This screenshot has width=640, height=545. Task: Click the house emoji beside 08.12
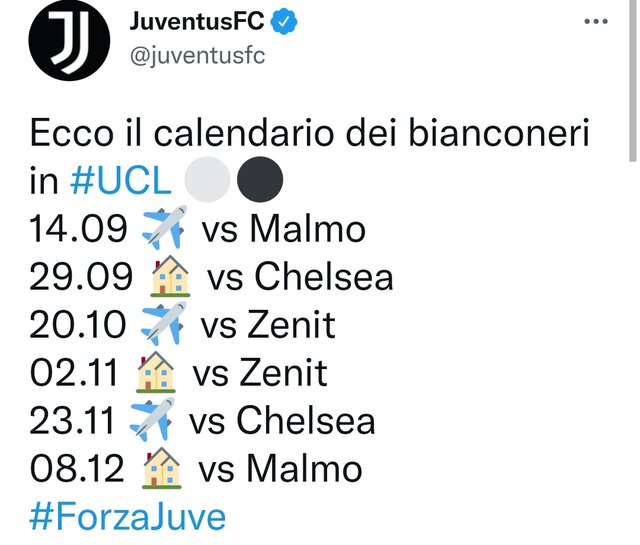(162, 468)
